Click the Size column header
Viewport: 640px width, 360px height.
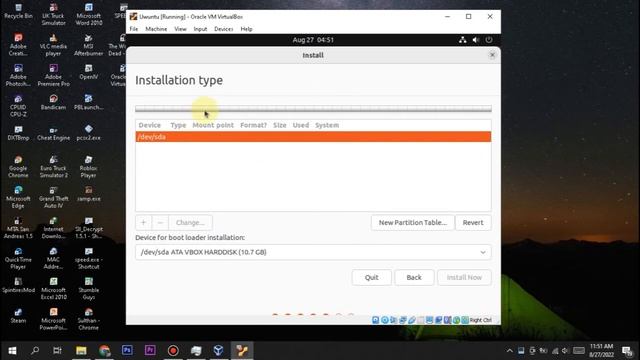coord(280,125)
